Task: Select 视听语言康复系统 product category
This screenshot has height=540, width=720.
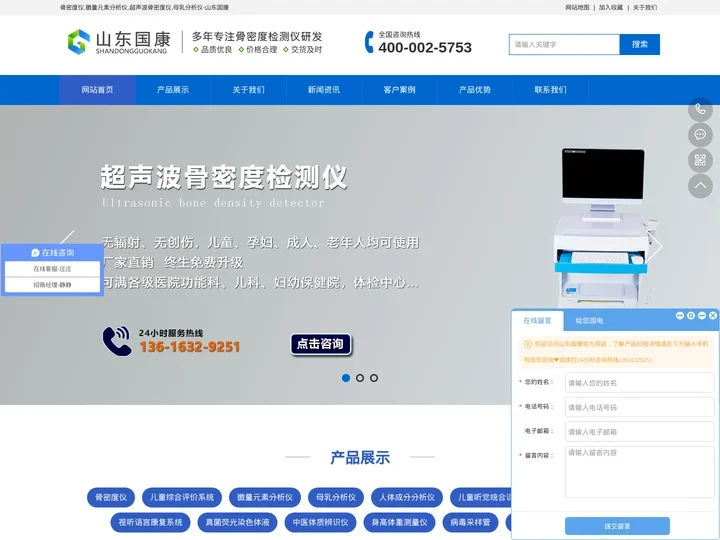Action: click(x=150, y=523)
